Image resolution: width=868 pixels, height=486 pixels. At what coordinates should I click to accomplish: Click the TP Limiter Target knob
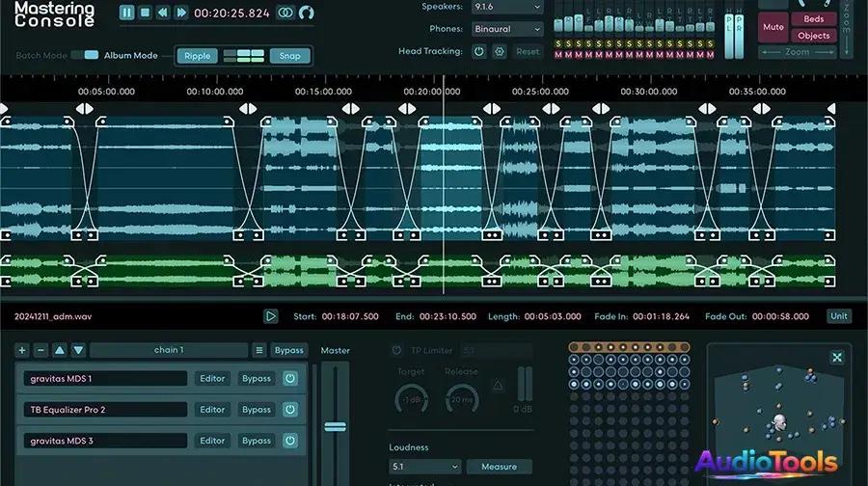click(x=411, y=399)
